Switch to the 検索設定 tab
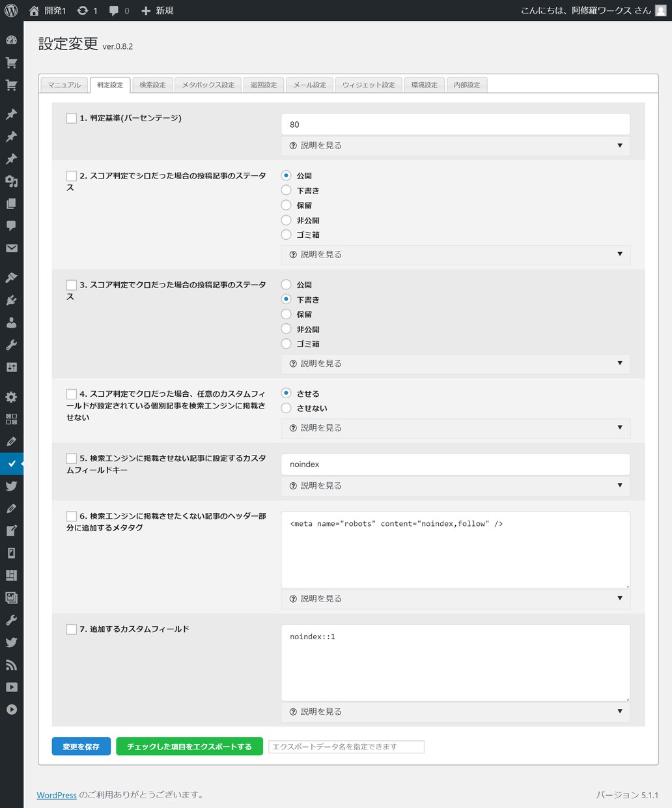The image size is (672, 808). click(x=152, y=85)
